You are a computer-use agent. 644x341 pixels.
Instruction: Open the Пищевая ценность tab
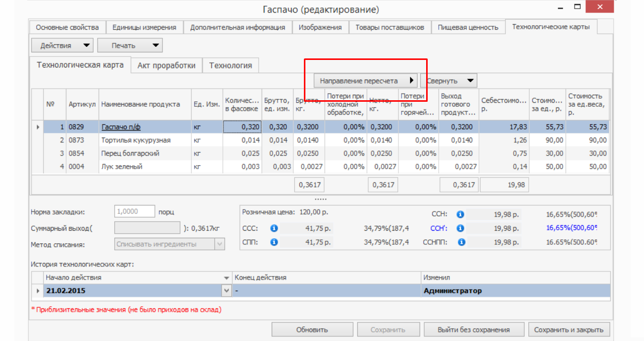tap(468, 27)
